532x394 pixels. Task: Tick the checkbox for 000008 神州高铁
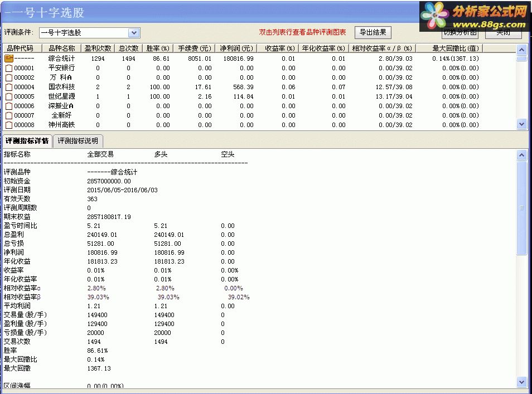click(9, 125)
